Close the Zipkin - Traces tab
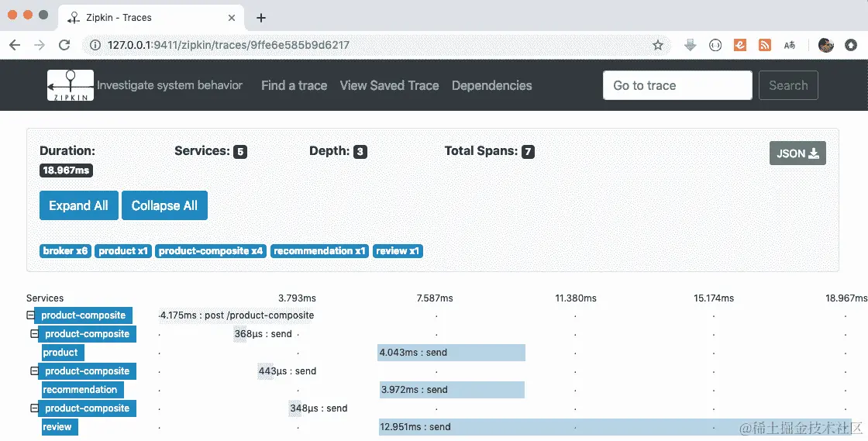The height and width of the screenshot is (441, 868). click(232, 18)
